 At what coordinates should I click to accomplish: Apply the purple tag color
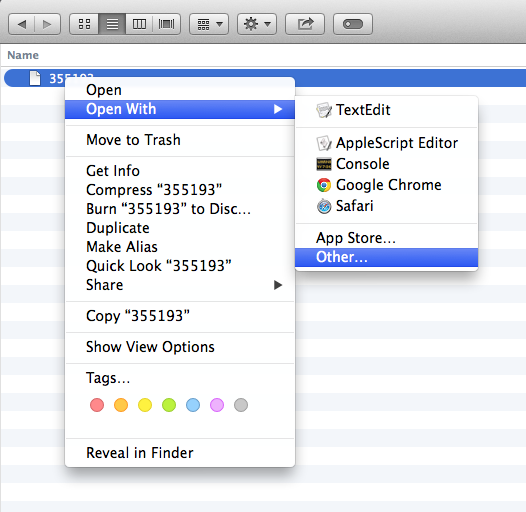tap(217, 405)
